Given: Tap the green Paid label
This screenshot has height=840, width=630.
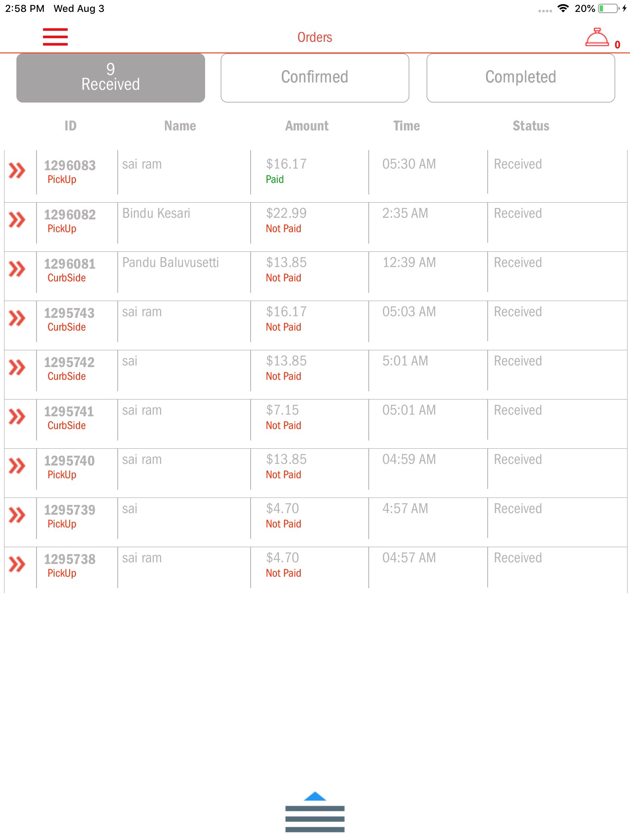Looking at the screenshot, I should 275,180.
